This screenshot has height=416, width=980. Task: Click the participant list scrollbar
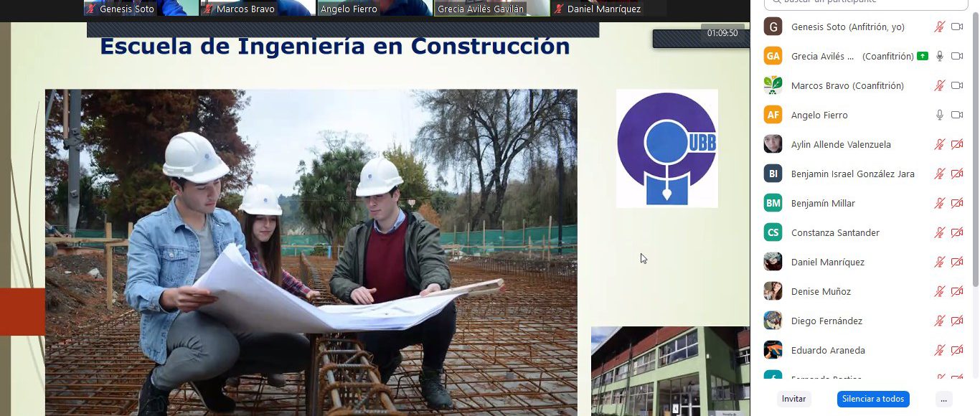pyautogui.click(x=974, y=143)
